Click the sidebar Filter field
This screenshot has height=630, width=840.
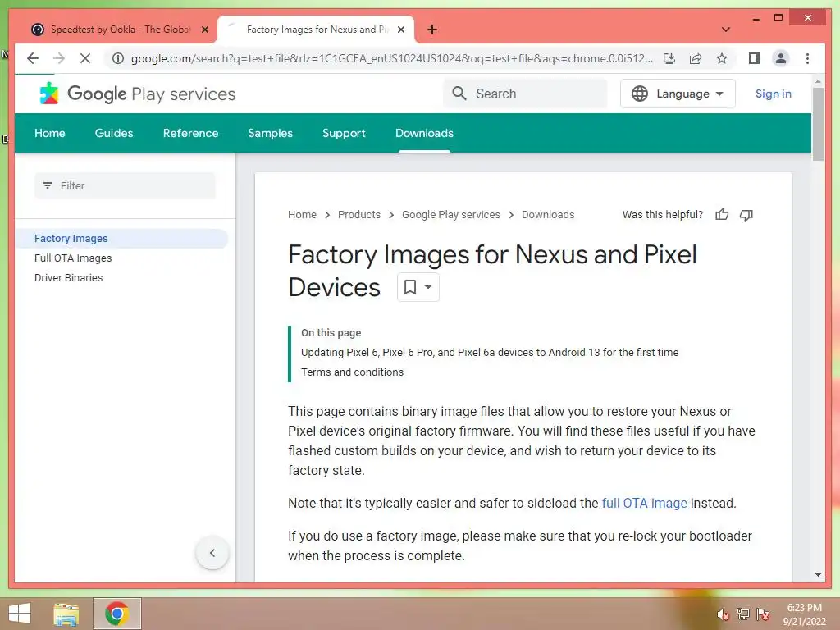click(x=125, y=186)
